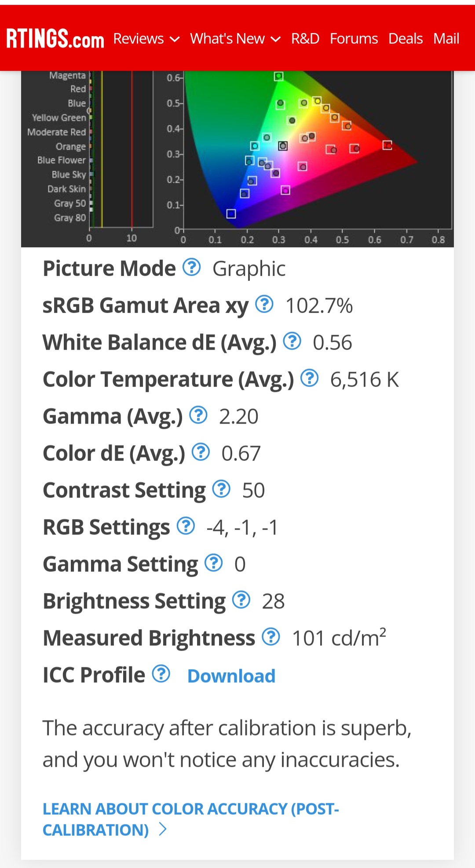Download the ICC Profile
The width and height of the screenshot is (475, 868).
231,676
